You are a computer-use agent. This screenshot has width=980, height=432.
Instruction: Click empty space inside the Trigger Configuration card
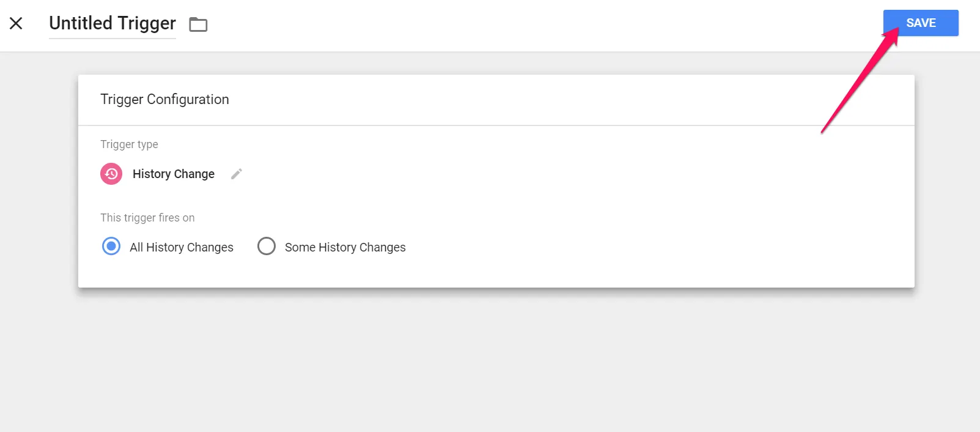click(611, 202)
